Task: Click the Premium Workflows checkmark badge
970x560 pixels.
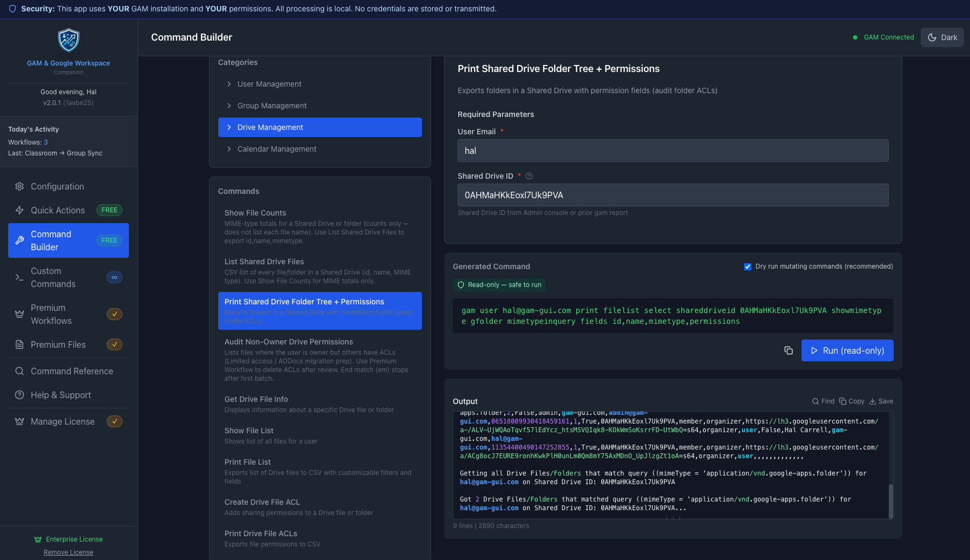Action: [x=114, y=314]
